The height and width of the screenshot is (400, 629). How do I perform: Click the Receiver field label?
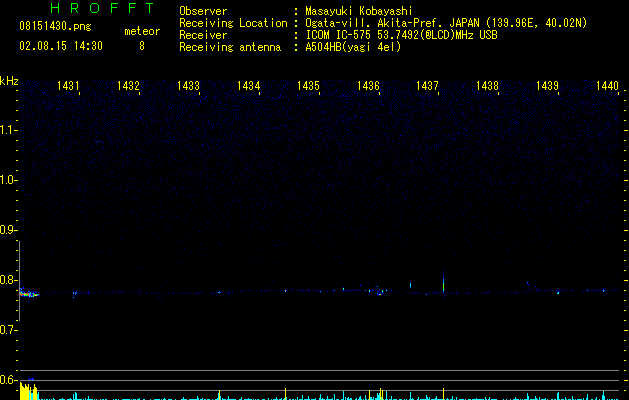(x=203, y=35)
